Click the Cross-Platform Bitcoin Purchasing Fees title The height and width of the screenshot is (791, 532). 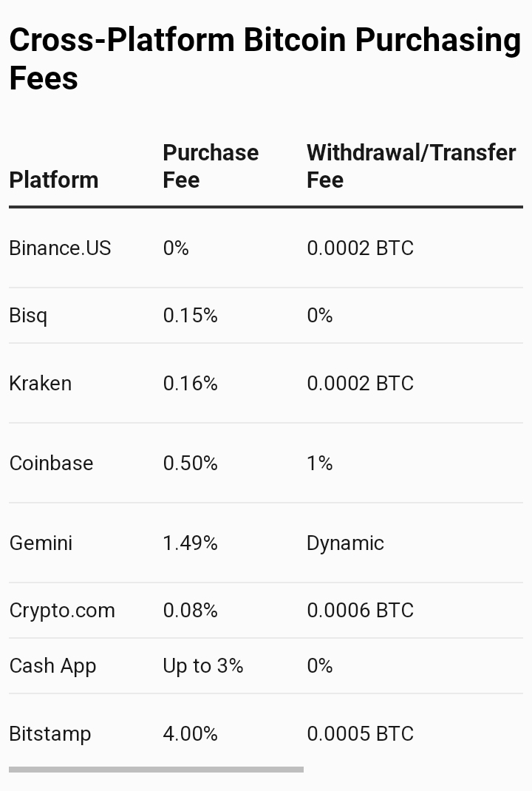point(265,59)
